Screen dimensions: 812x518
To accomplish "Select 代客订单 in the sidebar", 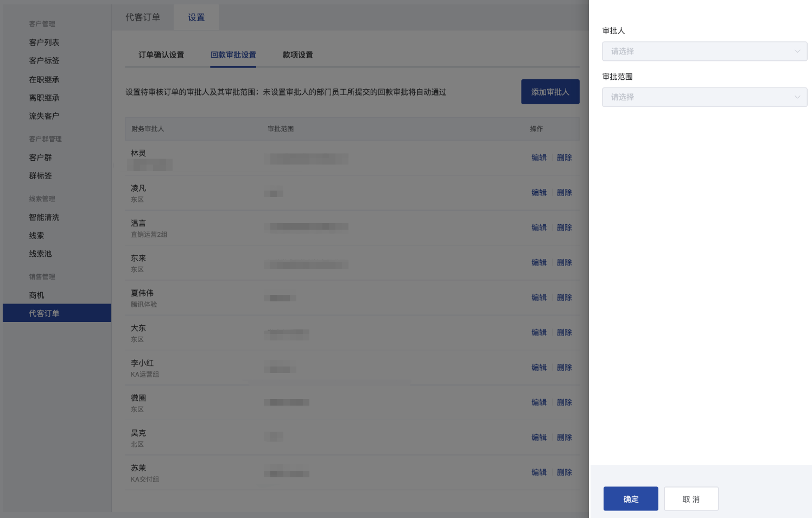I will click(x=57, y=313).
